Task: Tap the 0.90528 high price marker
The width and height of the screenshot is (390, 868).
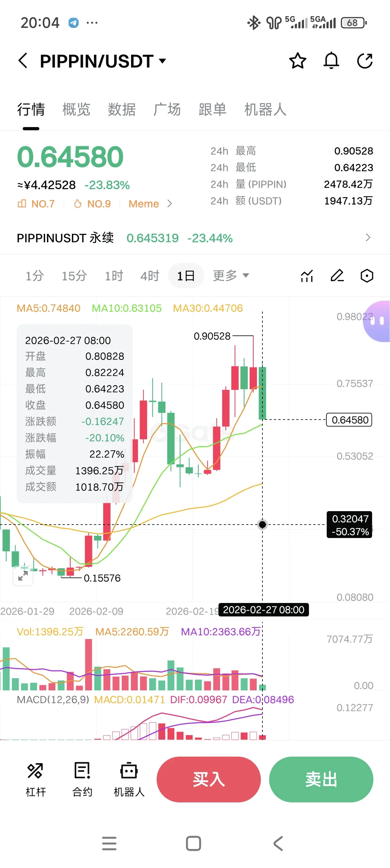Action: [x=212, y=336]
